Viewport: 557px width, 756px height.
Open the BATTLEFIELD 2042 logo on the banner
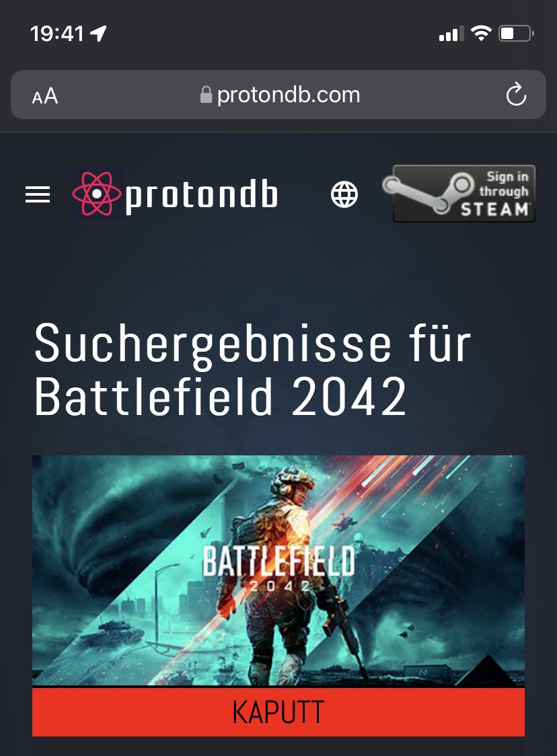[278, 568]
